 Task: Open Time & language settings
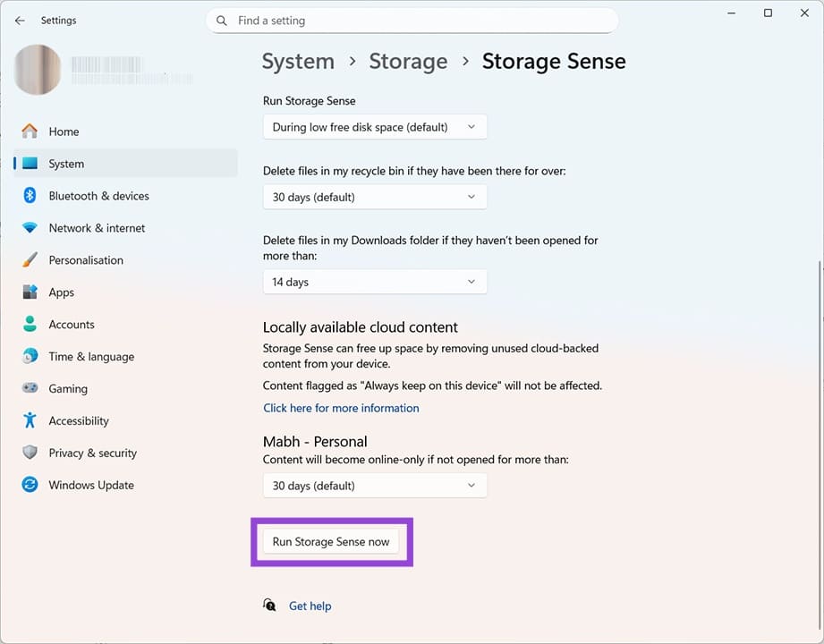pyautogui.click(x=89, y=356)
